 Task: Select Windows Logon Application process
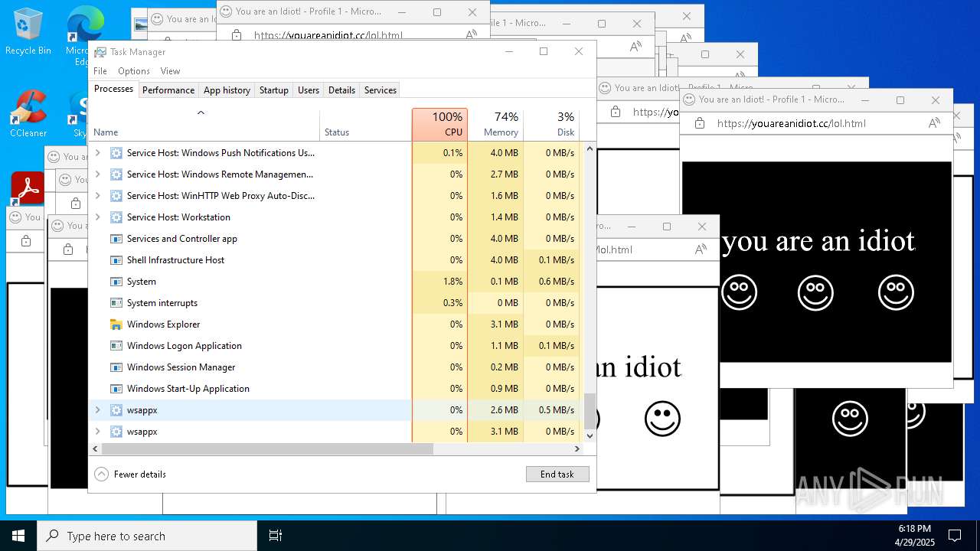click(335, 345)
